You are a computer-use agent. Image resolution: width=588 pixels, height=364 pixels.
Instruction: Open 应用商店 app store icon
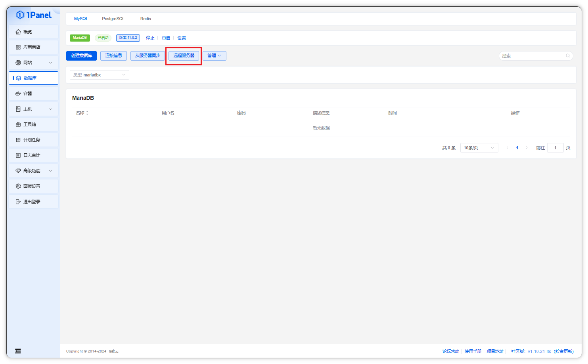(x=18, y=47)
